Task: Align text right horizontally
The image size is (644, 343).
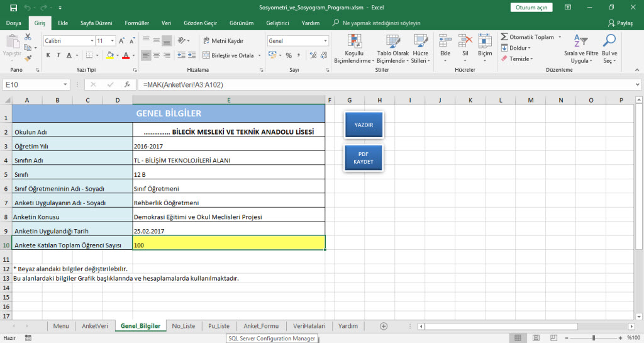Action: (x=167, y=55)
